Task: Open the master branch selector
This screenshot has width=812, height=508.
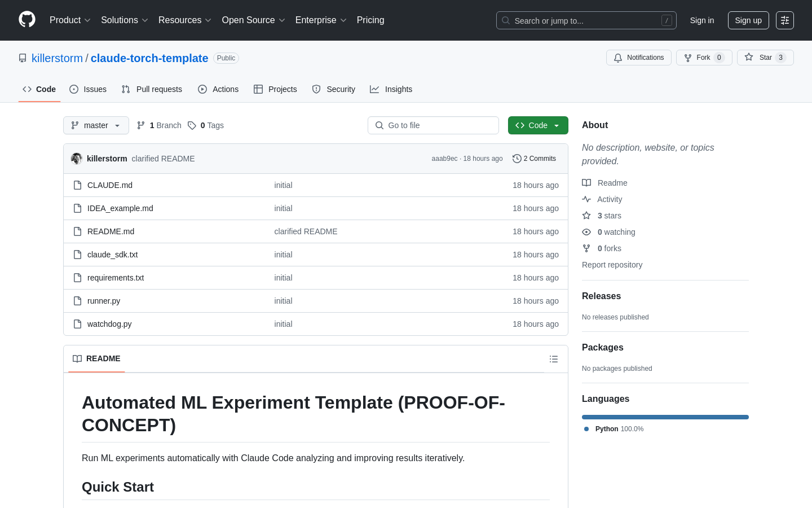Action: coord(96,125)
